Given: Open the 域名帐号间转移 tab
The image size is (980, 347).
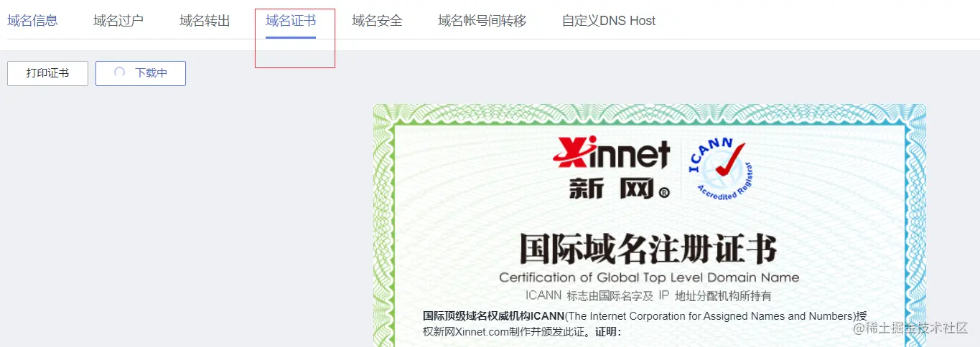Looking at the screenshot, I should click(482, 21).
